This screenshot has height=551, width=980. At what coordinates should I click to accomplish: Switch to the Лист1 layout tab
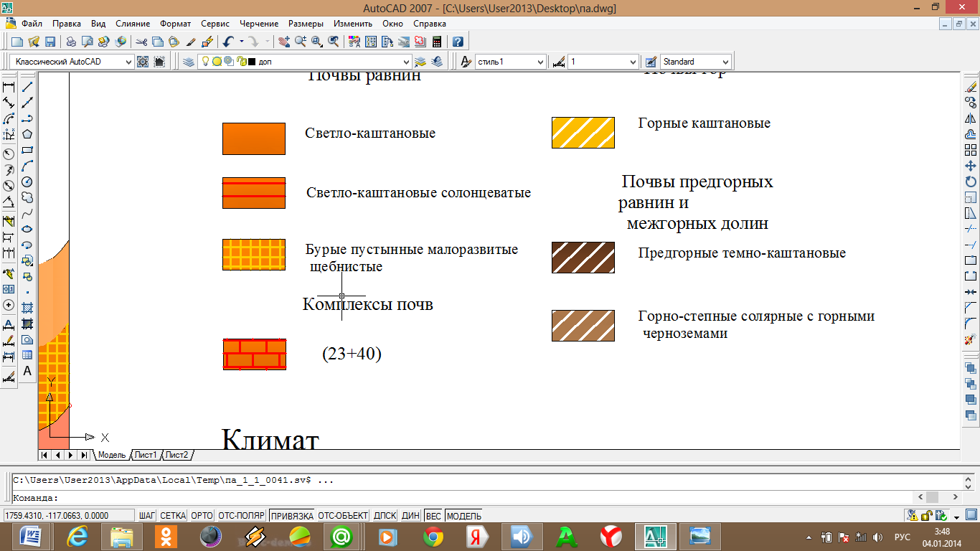[146, 455]
